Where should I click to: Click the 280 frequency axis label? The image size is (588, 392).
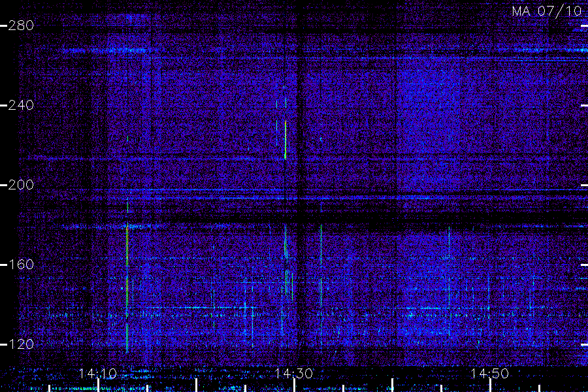tap(21, 25)
